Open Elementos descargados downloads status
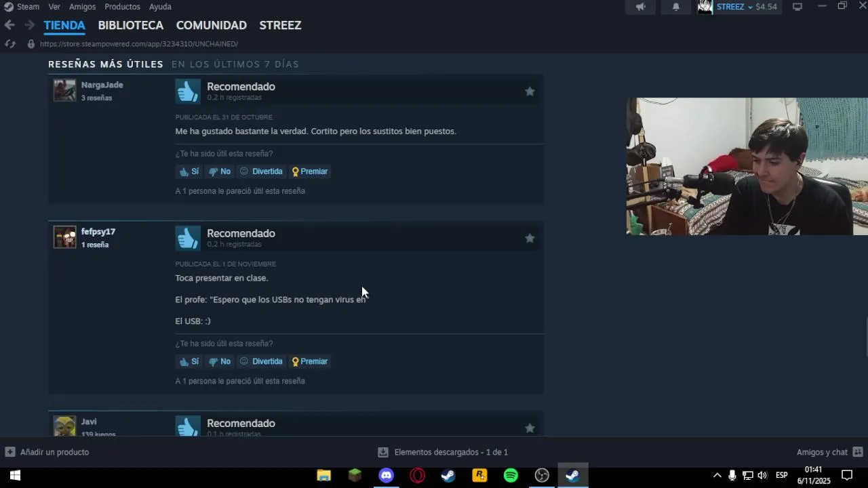This screenshot has width=868, height=488. [443, 452]
